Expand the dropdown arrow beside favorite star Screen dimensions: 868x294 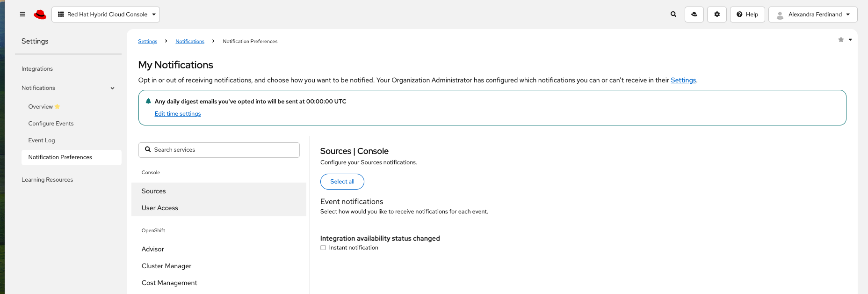point(850,40)
